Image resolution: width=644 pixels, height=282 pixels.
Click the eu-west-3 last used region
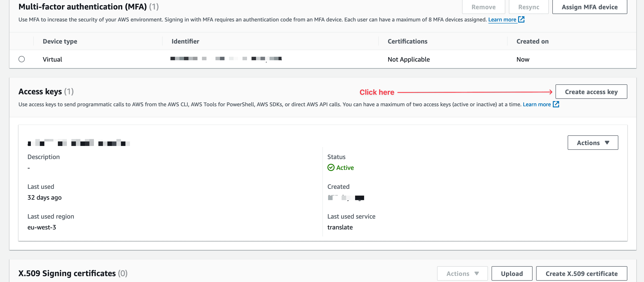tap(42, 227)
